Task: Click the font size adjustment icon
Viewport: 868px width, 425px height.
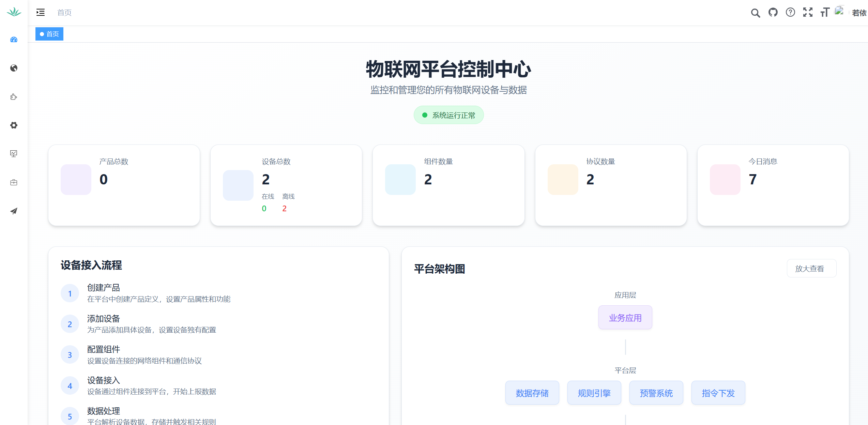Action: pos(825,12)
